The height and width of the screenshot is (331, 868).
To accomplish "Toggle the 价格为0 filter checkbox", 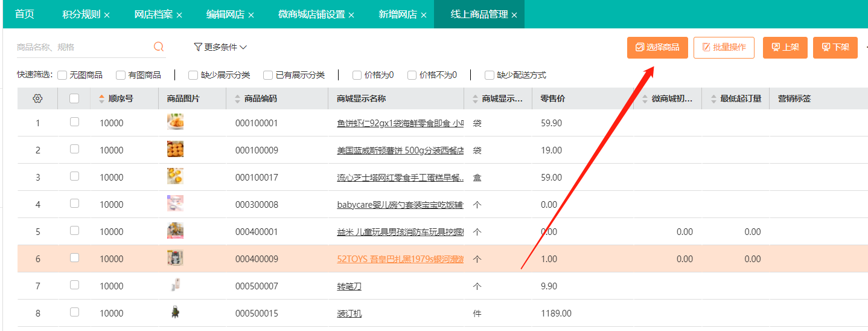I will pyautogui.click(x=357, y=76).
